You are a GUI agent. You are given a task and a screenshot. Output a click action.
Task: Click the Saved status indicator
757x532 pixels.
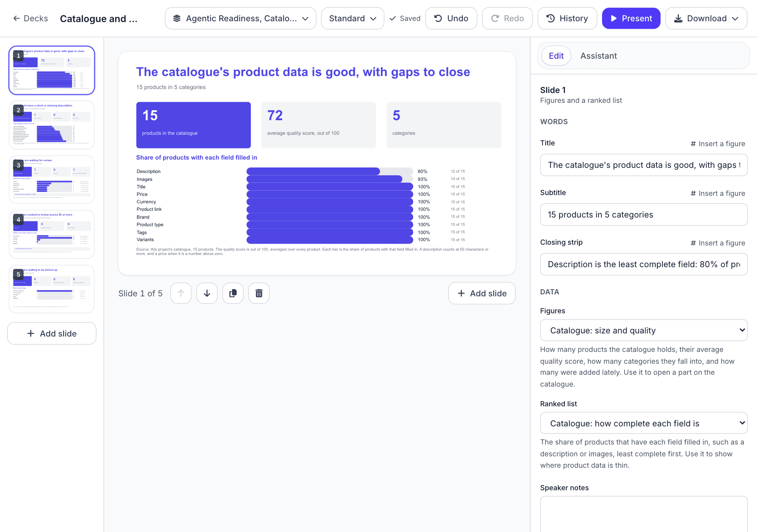tap(405, 19)
